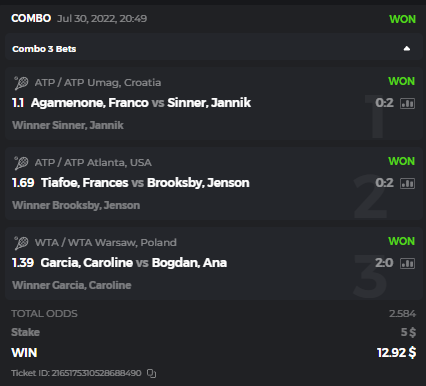
Task: Click tennis racket icon beside ATP Umag, Croatia
Action: 21,83
